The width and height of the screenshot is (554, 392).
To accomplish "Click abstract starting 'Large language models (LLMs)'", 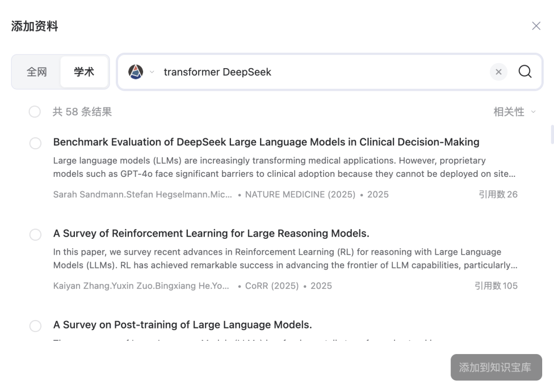I will (x=284, y=167).
